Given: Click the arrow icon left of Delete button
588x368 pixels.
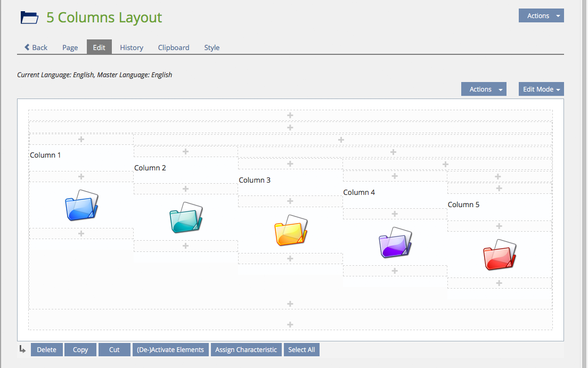Looking at the screenshot, I should pos(22,349).
